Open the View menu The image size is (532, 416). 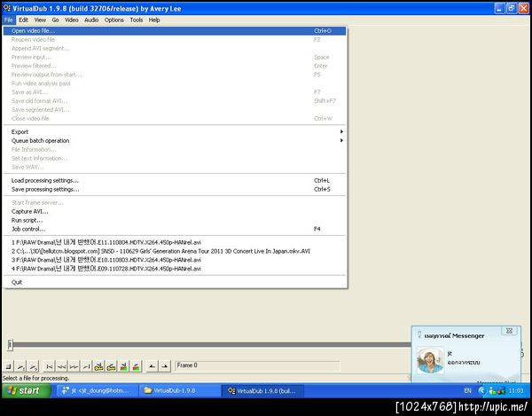tap(40, 20)
